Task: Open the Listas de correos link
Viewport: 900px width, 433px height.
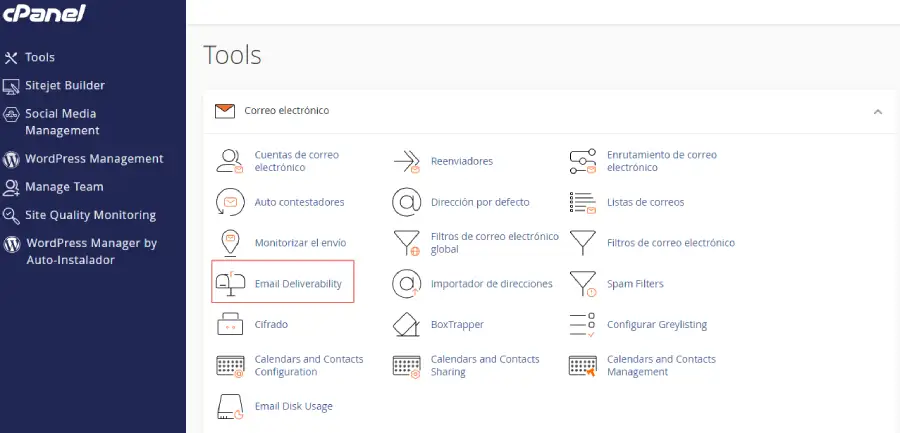Action: click(x=645, y=202)
